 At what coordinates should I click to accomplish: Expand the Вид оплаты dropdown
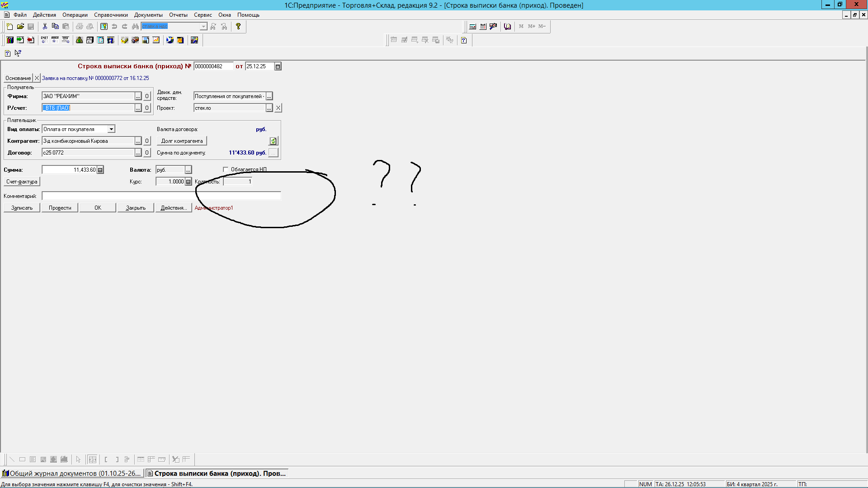click(111, 129)
